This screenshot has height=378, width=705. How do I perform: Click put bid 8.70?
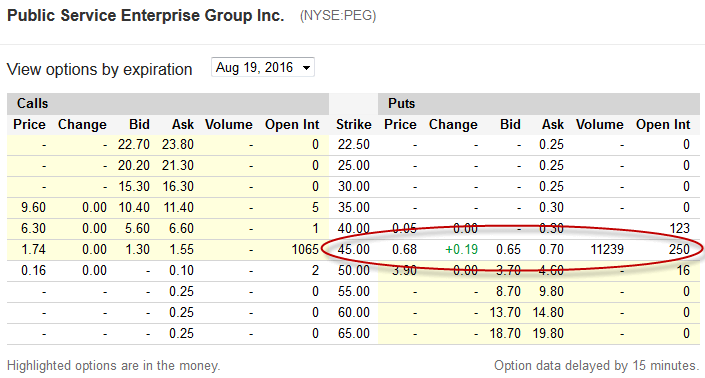click(508, 291)
